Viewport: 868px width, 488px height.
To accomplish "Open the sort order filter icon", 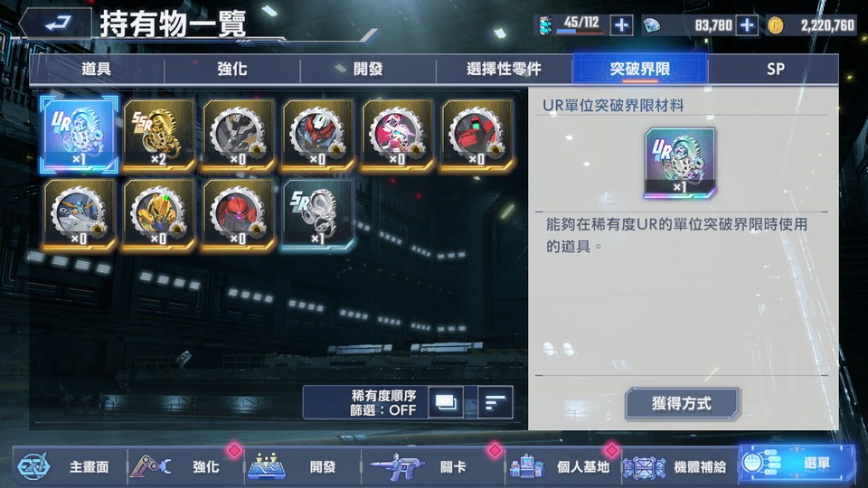I will [495, 402].
